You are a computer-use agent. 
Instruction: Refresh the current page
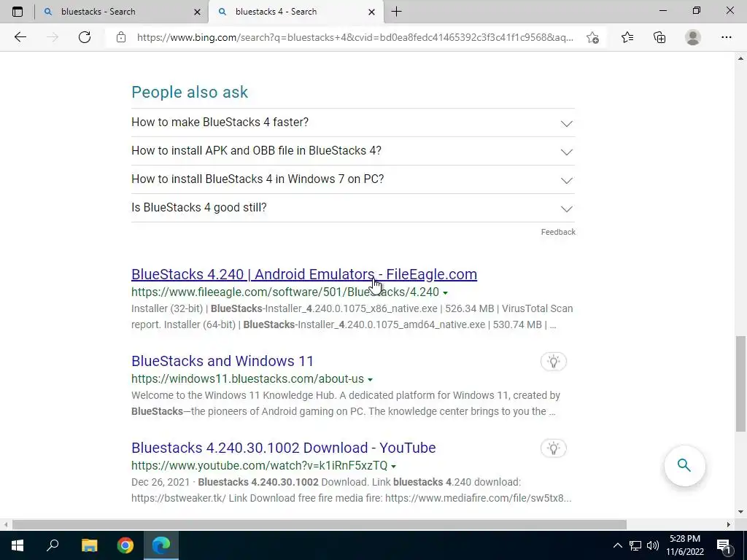(85, 37)
